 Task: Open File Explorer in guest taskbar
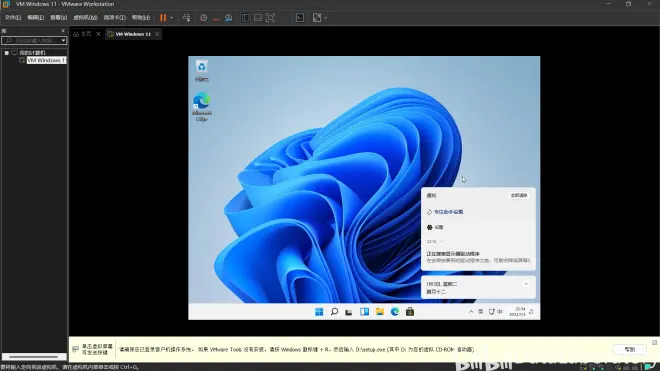pyautogui.click(x=380, y=312)
